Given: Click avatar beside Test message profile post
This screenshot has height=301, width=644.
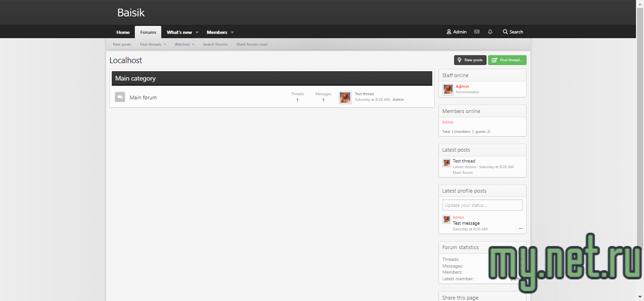Looking at the screenshot, I should [446, 219].
